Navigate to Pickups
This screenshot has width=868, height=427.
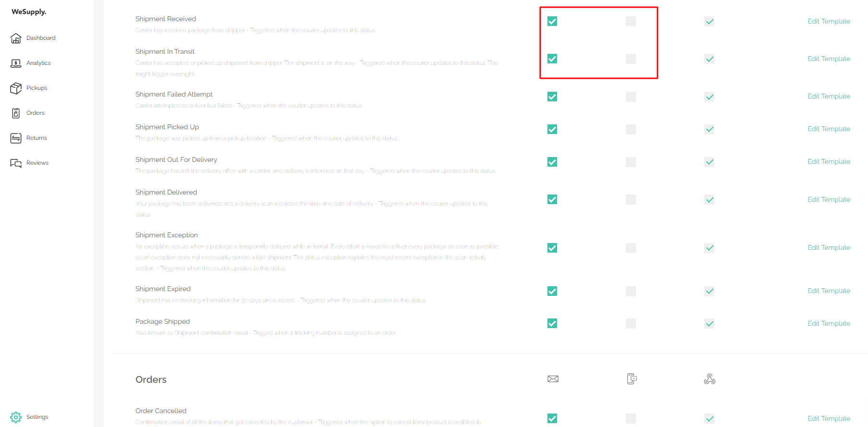37,88
